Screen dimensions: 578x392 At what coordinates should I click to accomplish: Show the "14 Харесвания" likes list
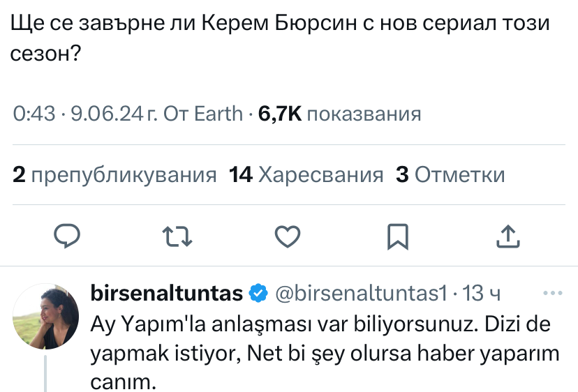pyautogui.click(x=306, y=174)
